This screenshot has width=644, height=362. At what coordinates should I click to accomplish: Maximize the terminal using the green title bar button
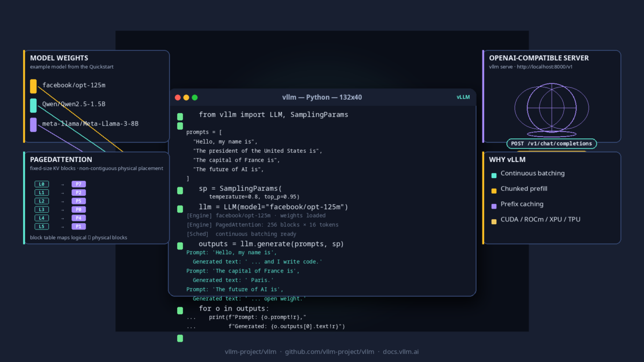(195, 98)
